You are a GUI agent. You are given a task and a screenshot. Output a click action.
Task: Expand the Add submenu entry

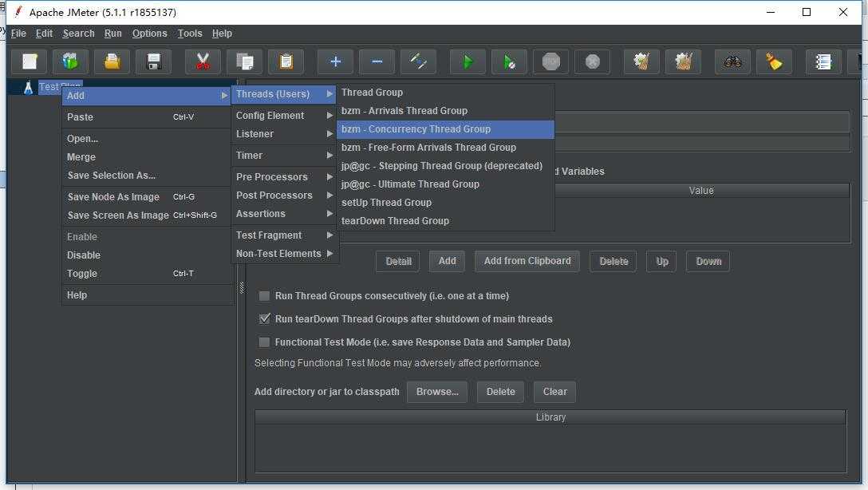147,95
